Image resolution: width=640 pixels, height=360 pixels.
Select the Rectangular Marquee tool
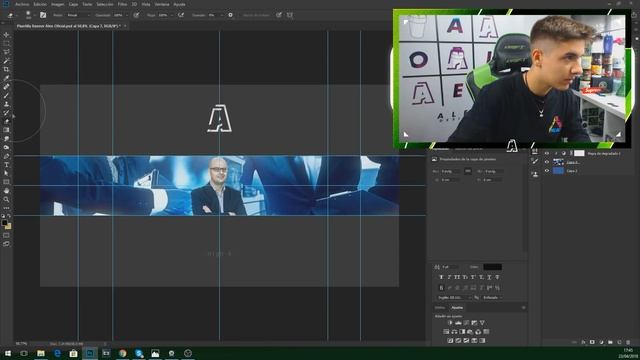[6, 43]
